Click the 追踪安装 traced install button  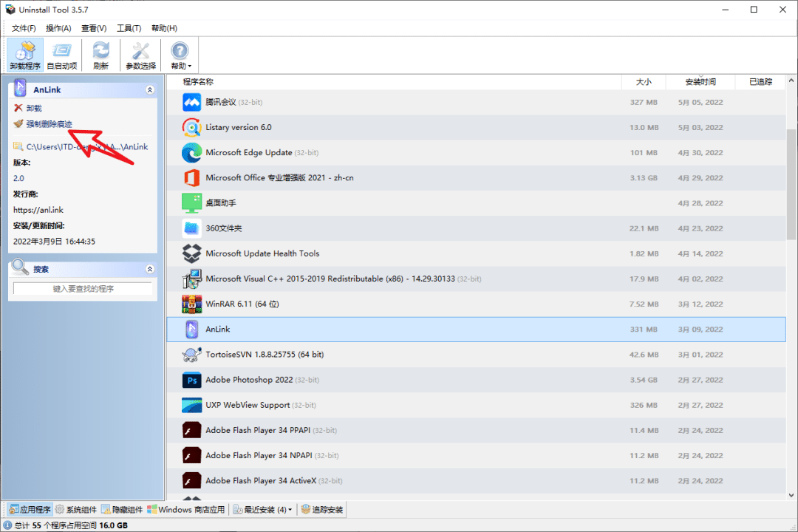pos(322,510)
